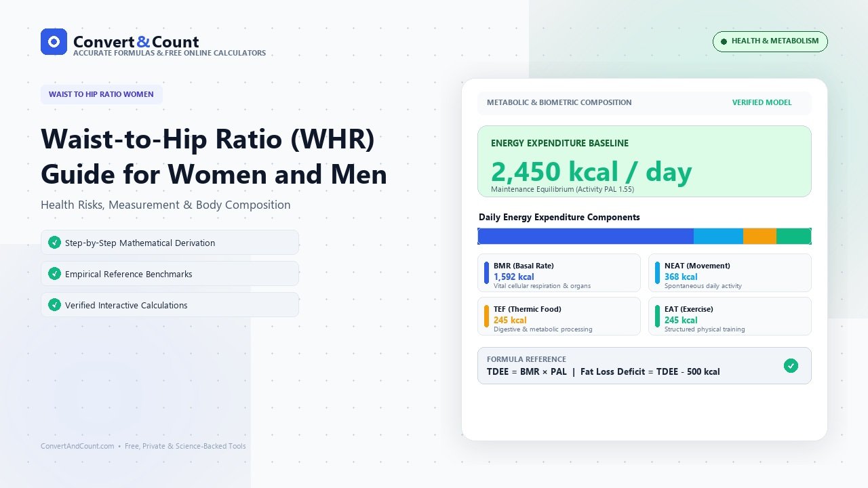This screenshot has width=868, height=488.
Task: Click the EAT (Exercise) title
Action: pyautogui.click(x=689, y=309)
